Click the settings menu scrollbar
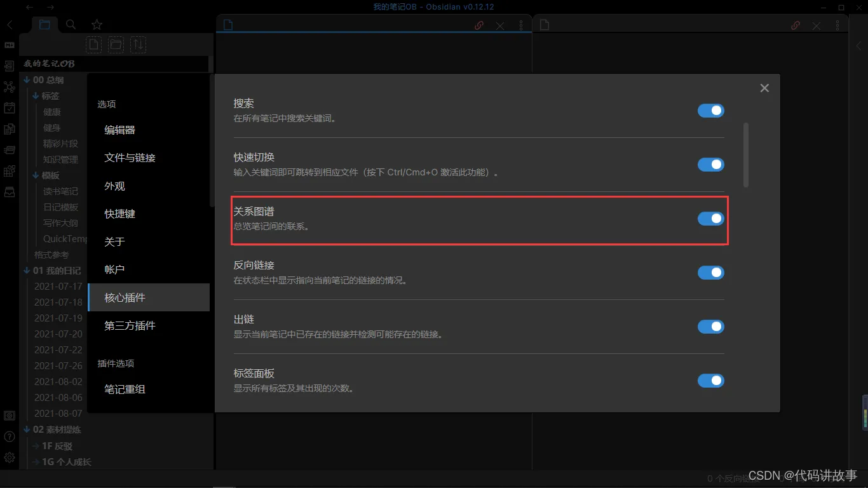Screen dimensions: 868x488 pos(212,140)
